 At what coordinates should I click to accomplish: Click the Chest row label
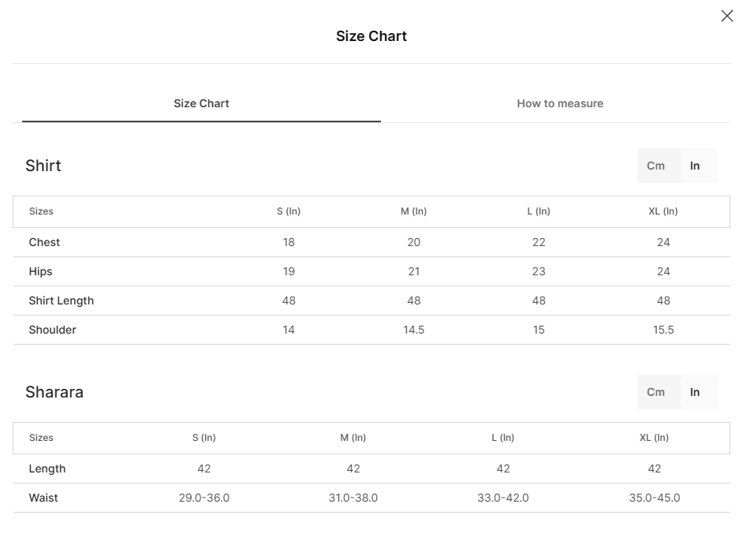click(44, 243)
